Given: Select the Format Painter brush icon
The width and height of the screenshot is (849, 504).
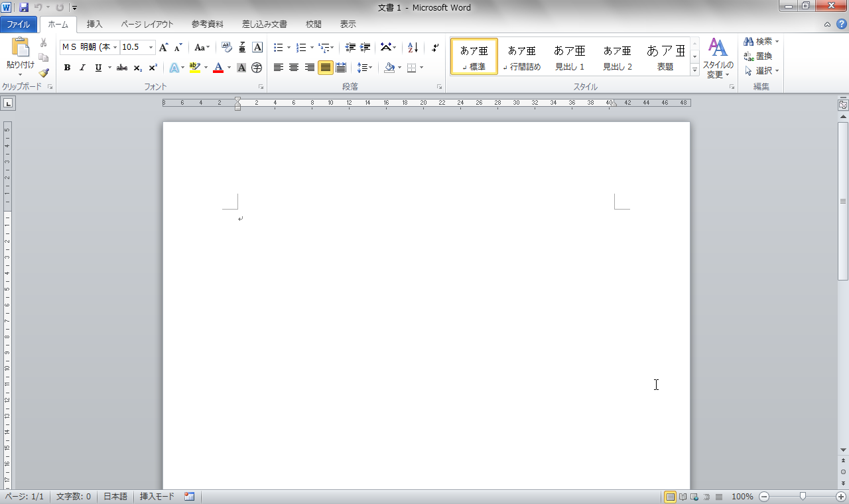Looking at the screenshot, I should (44, 72).
